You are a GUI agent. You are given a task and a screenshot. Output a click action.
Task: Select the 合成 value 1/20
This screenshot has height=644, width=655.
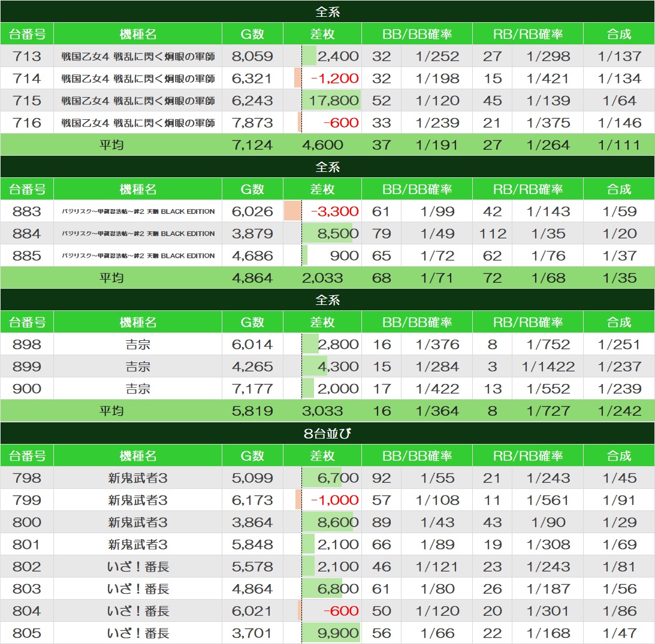(x=620, y=234)
